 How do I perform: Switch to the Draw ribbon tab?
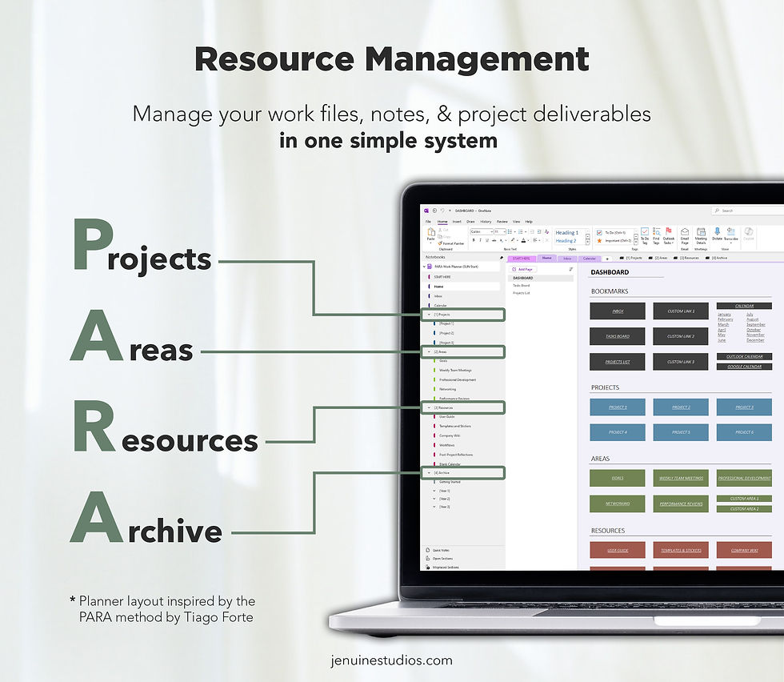point(470,222)
